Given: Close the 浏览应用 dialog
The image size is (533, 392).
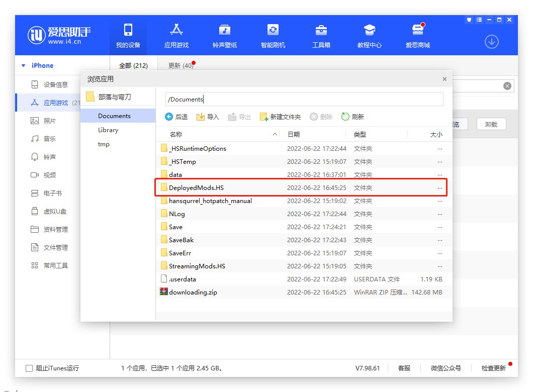Looking at the screenshot, I should (x=445, y=79).
